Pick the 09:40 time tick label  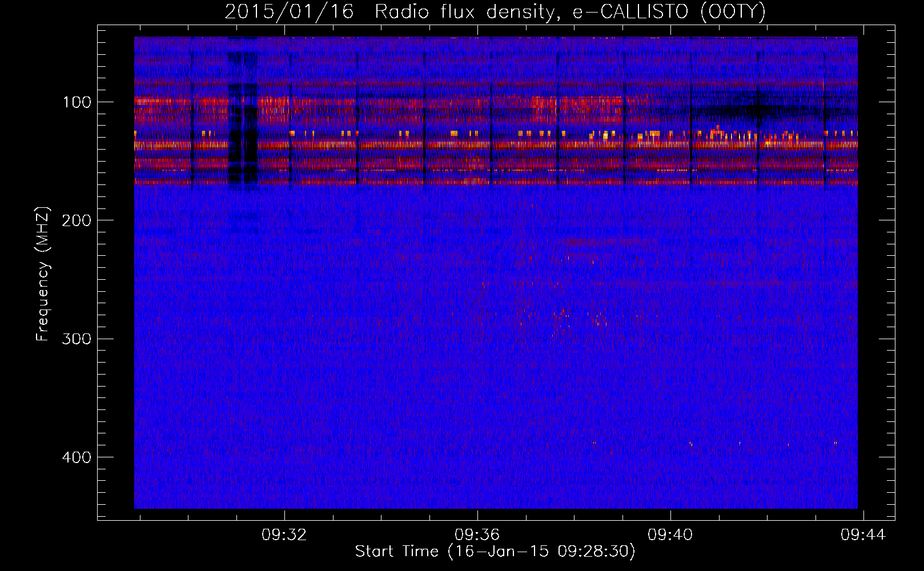pyautogui.click(x=670, y=534)
